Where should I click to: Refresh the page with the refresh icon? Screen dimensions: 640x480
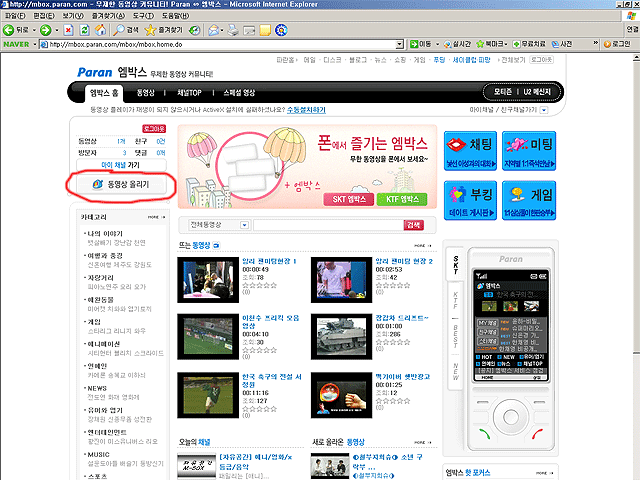tap(84, 30)
